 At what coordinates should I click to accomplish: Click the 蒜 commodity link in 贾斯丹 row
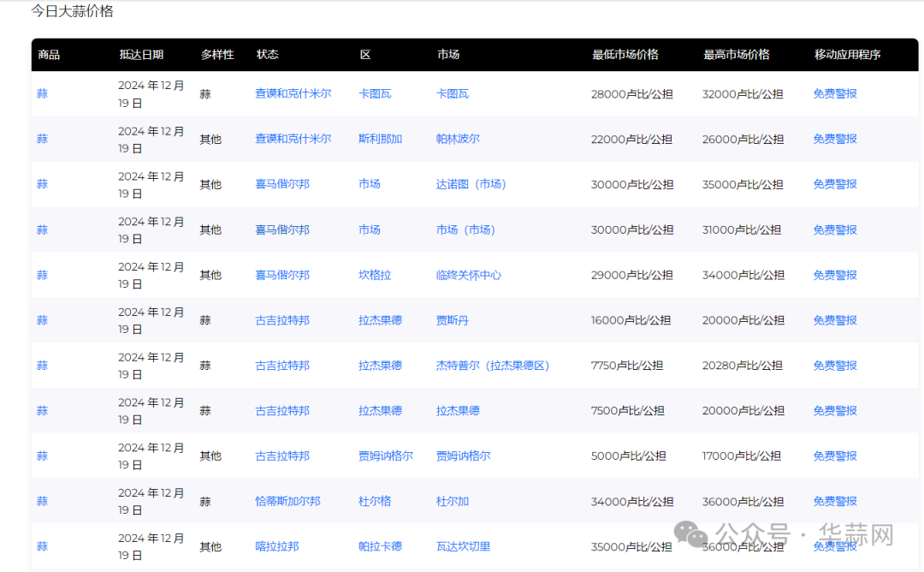tap(42, 320)
